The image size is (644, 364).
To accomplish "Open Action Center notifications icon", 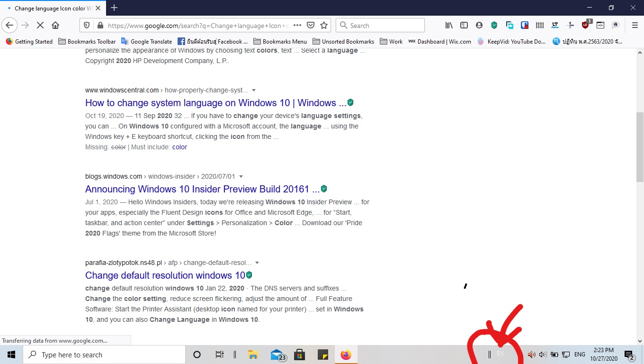I will pyautogui.click(x=629, y=355).
